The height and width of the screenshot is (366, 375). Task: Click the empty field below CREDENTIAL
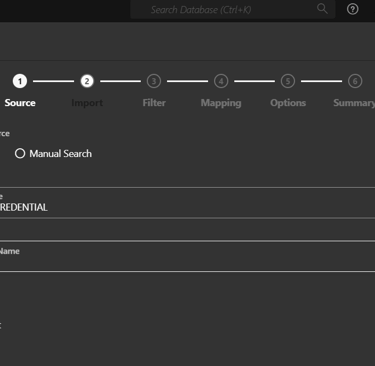pos(187,229)
